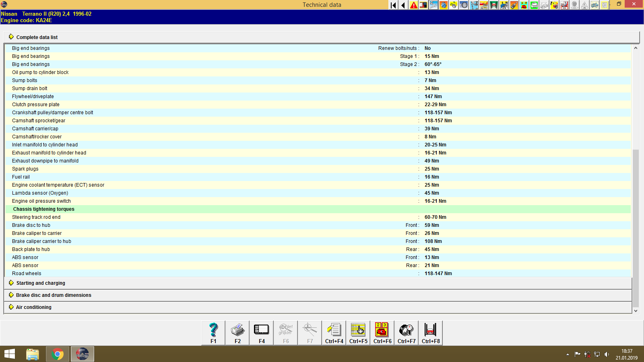Click the Ctrl+F8 car hoist icon
644x362 pixels.
(430, 332)
